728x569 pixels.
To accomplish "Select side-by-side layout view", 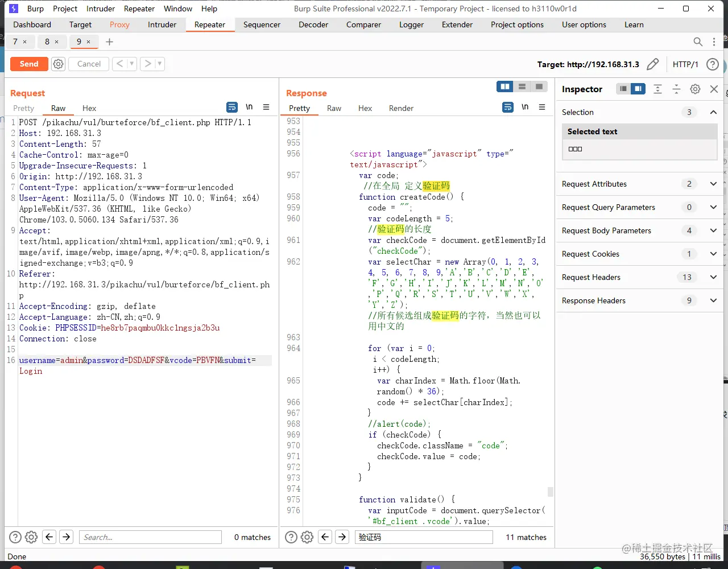I will click(x=504, y=86).
